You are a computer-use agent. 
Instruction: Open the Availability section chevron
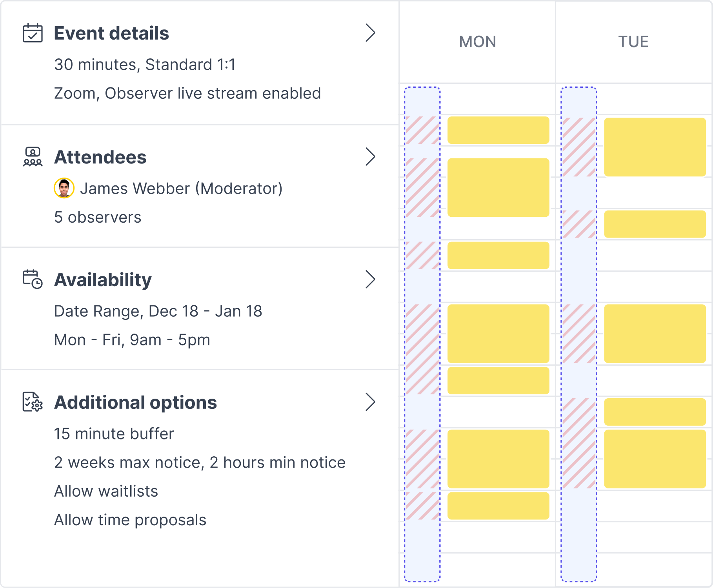click(x=370, y=279)
